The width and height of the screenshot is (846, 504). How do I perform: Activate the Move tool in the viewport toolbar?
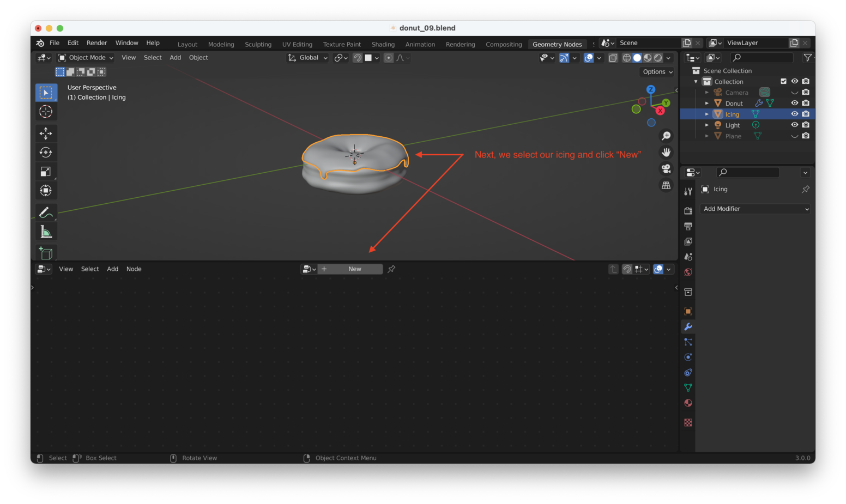(46, 133)
